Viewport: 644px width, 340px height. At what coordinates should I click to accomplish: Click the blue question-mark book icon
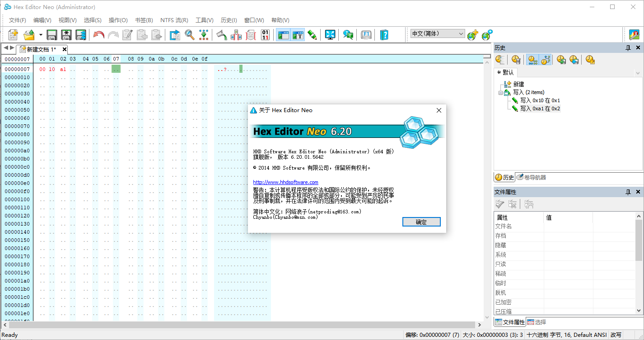click(384, 35)
